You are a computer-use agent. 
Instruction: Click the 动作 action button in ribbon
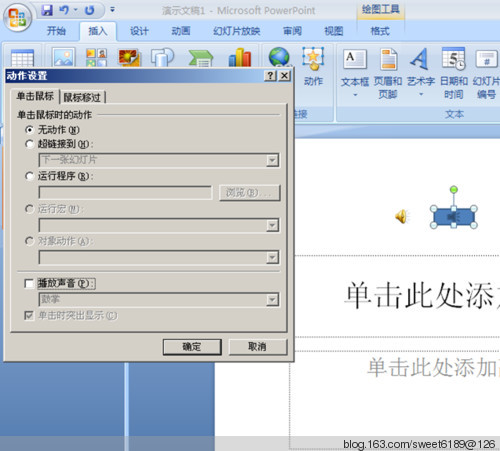[313, 67]
